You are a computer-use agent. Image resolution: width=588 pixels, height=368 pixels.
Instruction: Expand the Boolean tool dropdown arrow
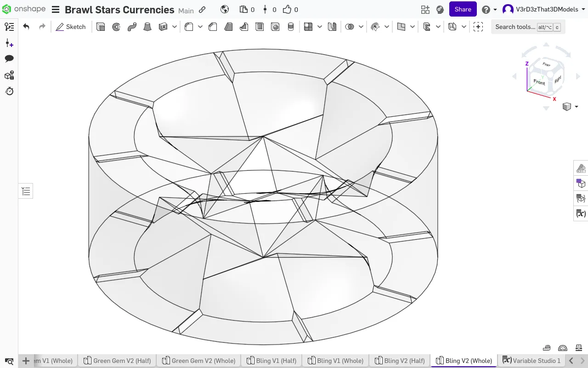(361, 27)
